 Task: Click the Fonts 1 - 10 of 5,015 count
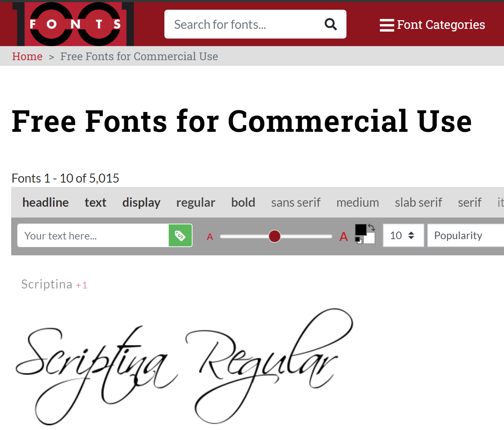(65, 178)
